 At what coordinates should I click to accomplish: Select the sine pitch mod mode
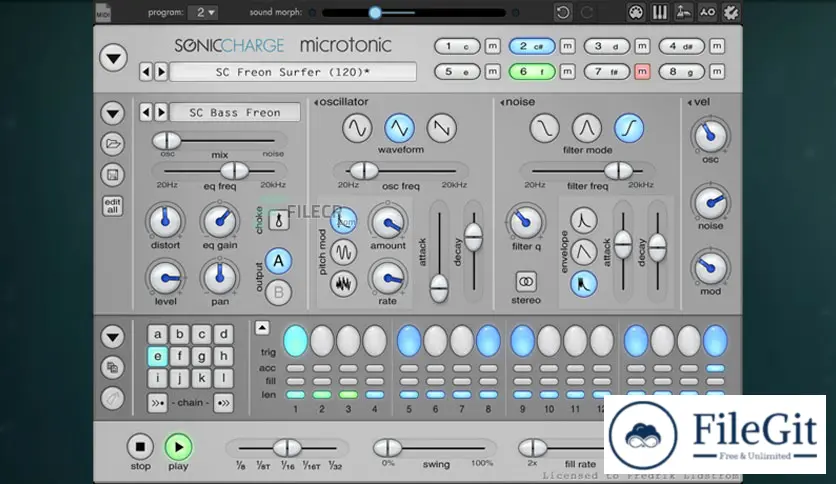pyautogui.click(x=343, y=252)
